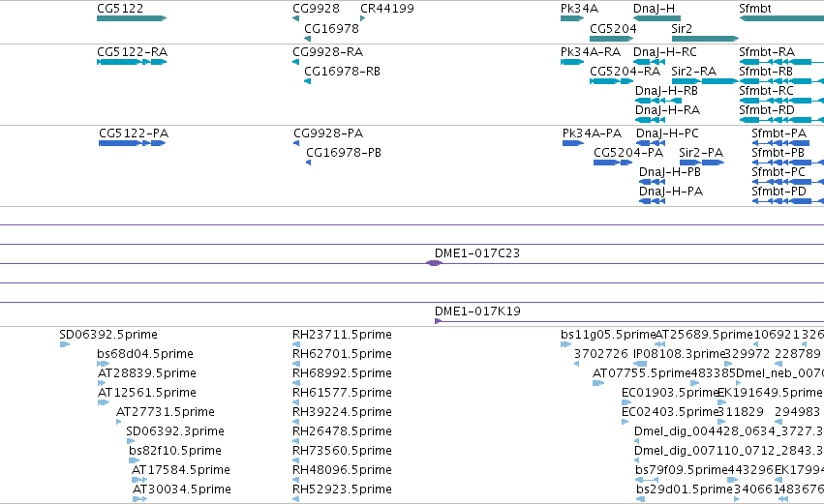Open the Sfmbt-PB protein label

[x=778, y=153]
